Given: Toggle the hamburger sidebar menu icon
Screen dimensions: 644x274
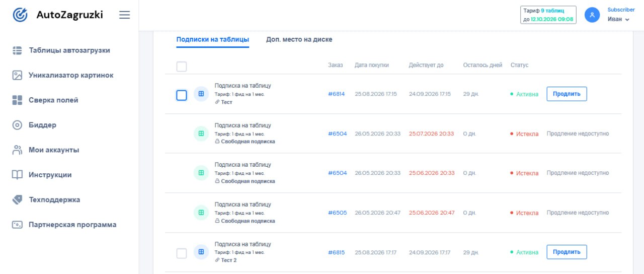Looking at the screenshot, I should [124, 15].
